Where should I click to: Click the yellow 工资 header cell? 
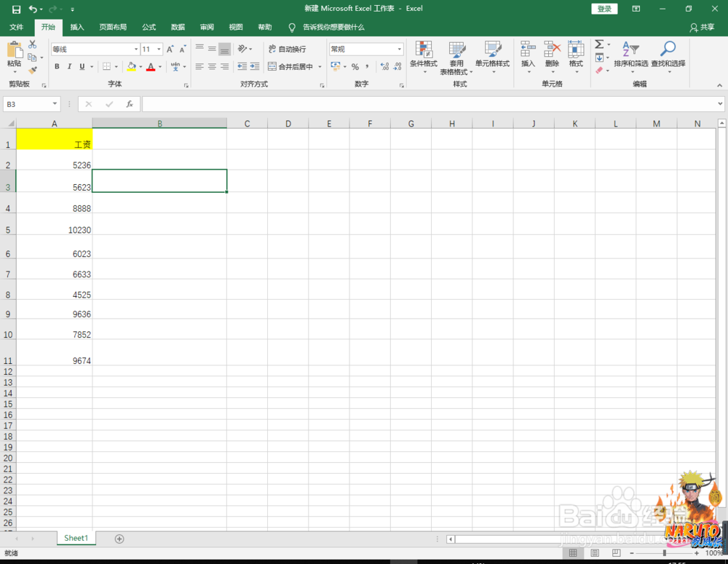(x=55, y=139)
